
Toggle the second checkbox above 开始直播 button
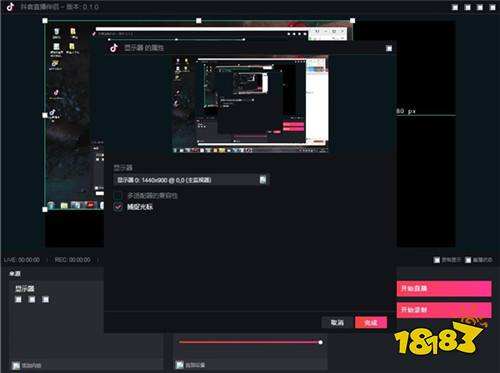[468, 260]
